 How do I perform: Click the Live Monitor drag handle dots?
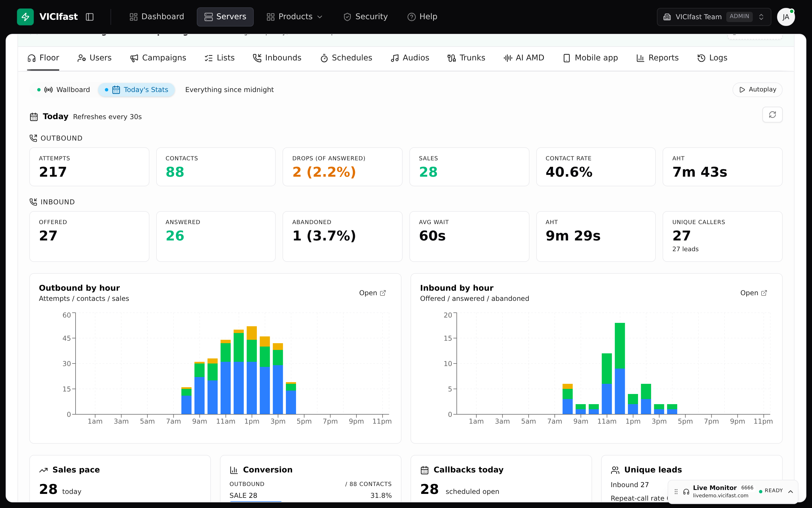676,492
